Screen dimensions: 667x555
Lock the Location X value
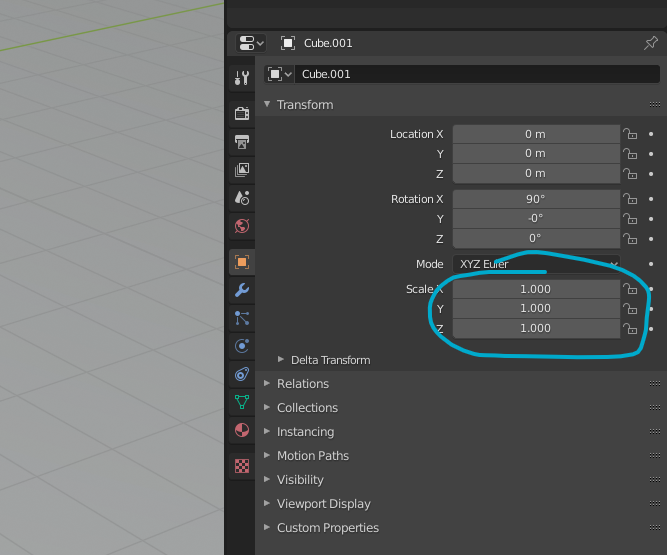(630, 134)
